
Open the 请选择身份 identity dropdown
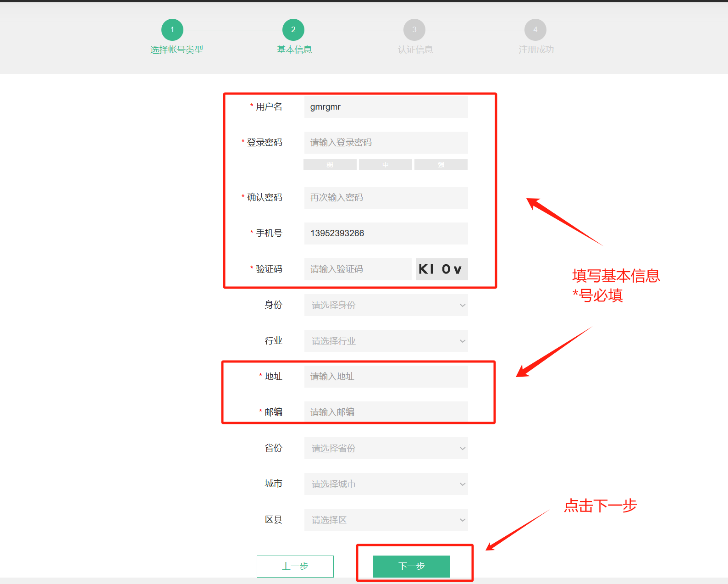pos(386,305)
